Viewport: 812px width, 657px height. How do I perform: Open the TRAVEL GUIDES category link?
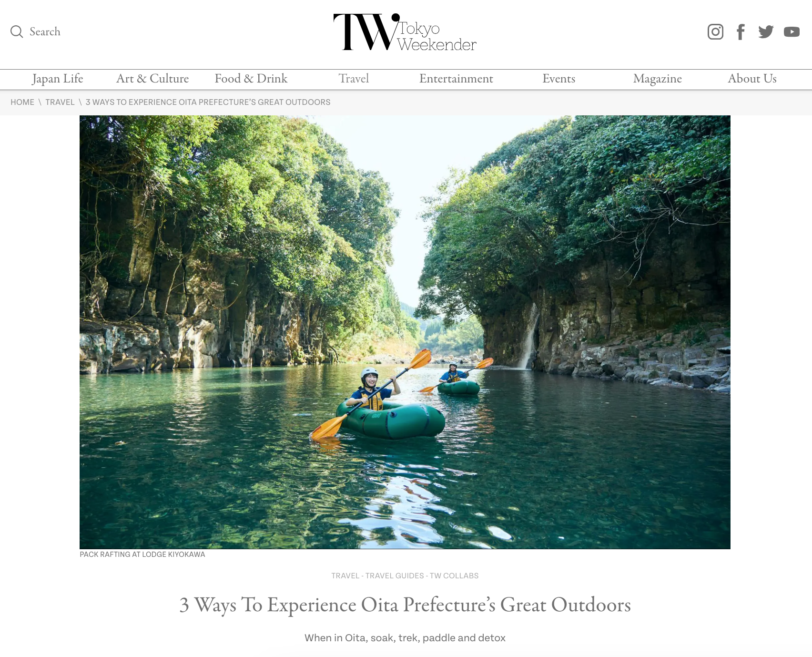[x=395, y=576]
